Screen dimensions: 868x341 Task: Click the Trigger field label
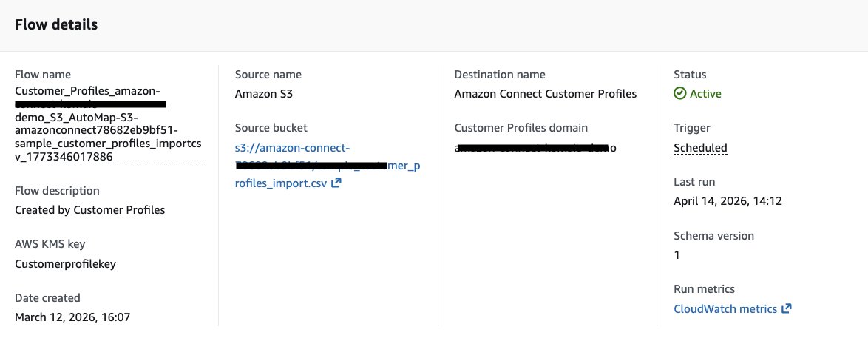(691, 128)
